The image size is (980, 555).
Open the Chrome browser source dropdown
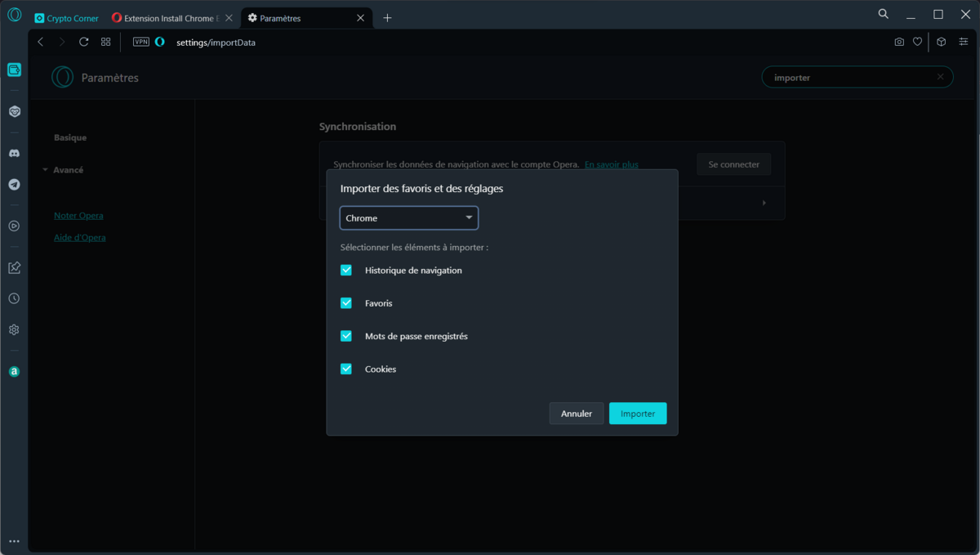coord(409,218)
